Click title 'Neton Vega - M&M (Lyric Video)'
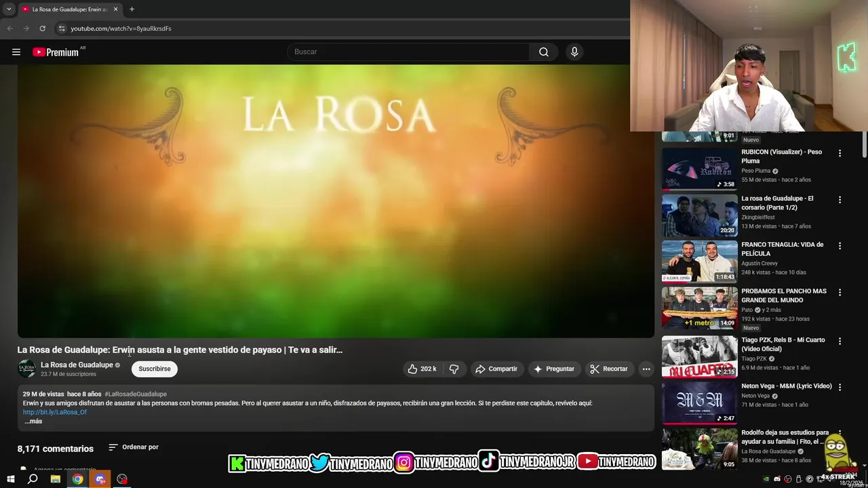This screenshot has height=488, width=868. pyautogui.click(x=787, y=386)
